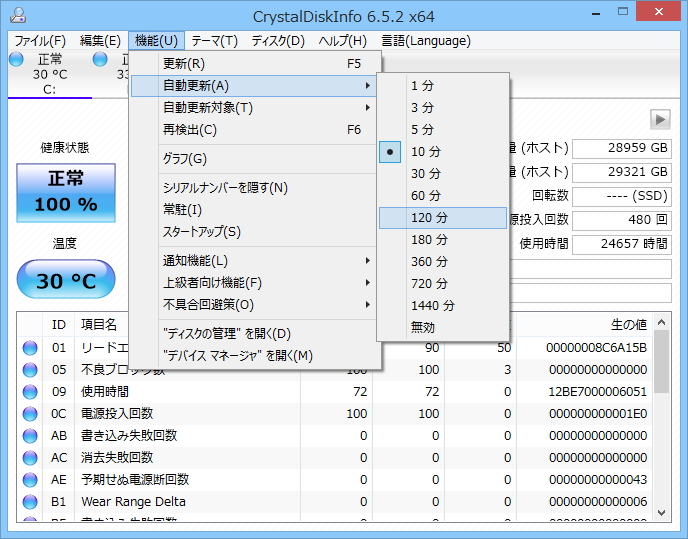Click the 24657 時間 usage time field
The image size is (688, 539).
(x=622, y=244)
